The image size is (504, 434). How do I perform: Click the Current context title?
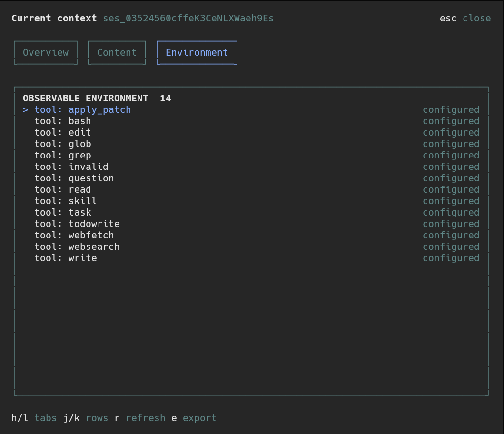pyautogui.click(x=54, y=19)
